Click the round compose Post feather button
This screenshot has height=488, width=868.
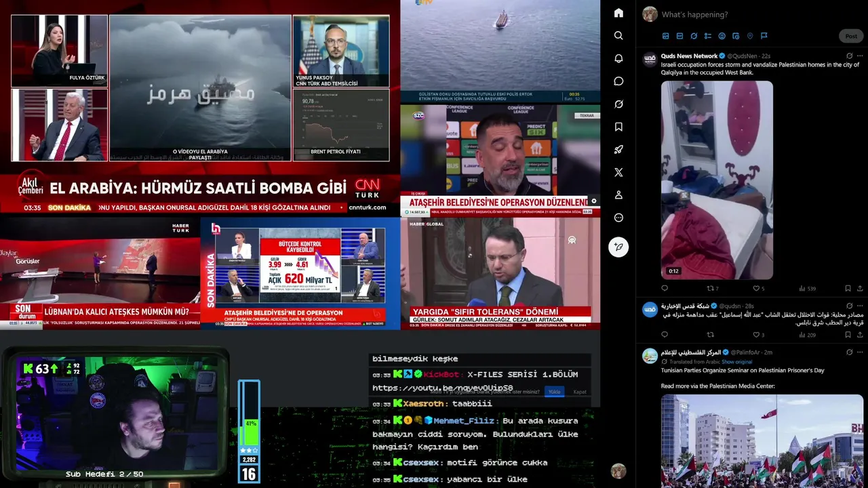click(x=618, y=247)
